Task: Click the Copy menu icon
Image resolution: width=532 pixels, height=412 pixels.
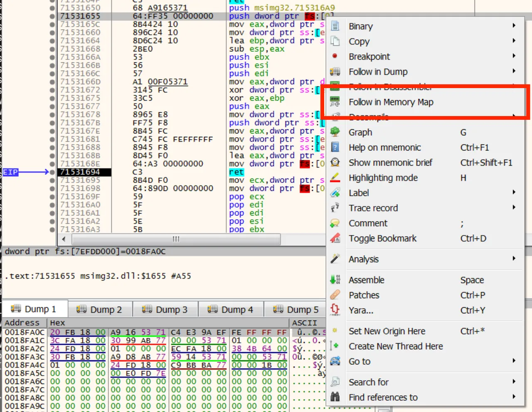Action: [335, 41]
